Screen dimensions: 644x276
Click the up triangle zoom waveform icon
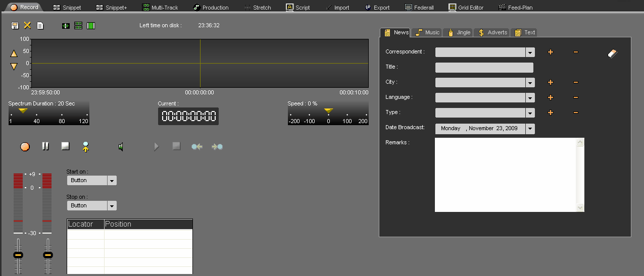point(14,53)
